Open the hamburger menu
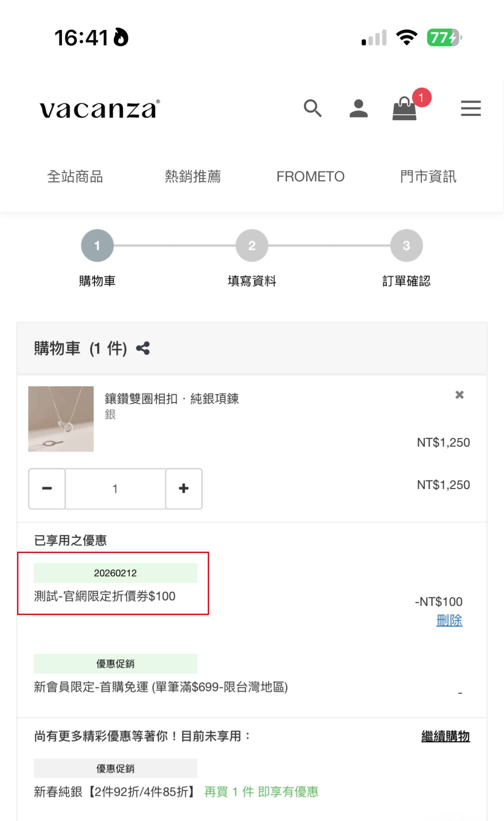The height and width of the screenshot is (821, 504). click(471, 108)
